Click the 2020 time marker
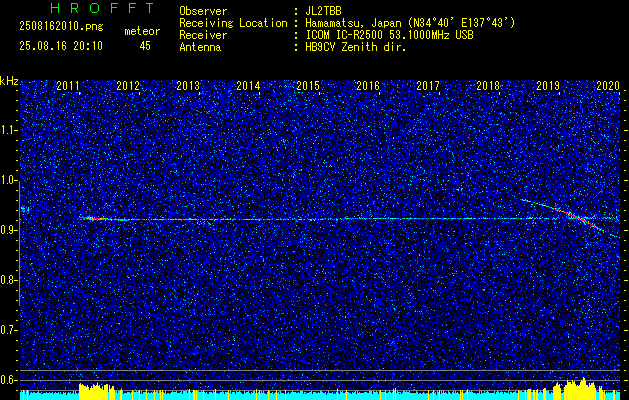 click(x=608, y=85)
